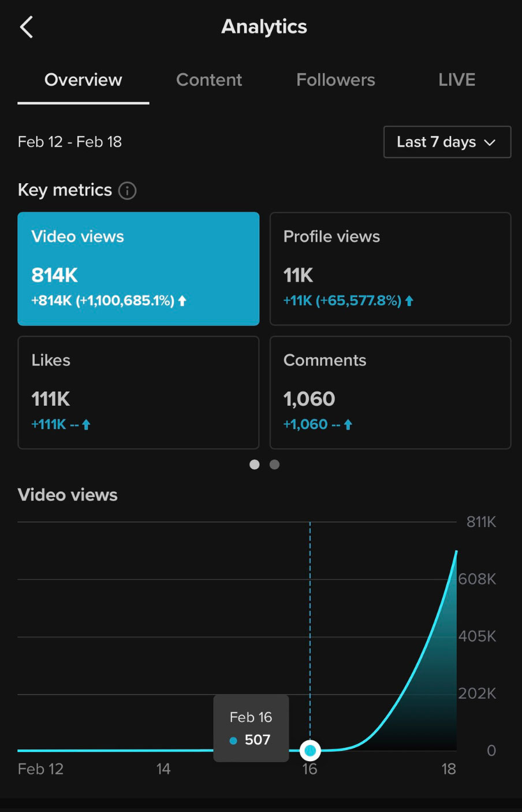Click the chevron beside Last 7 days
The height and width of the screenshot is (812, 522).
(490, 143)
